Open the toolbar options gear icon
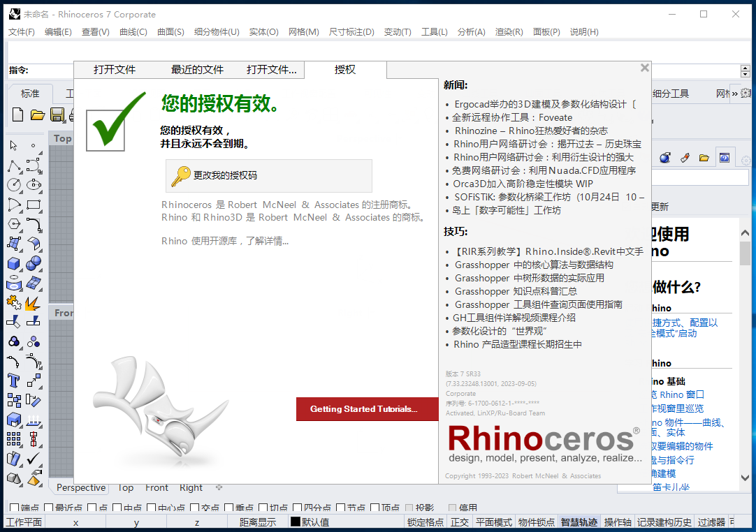756x532 pixels. click(746, 93)
